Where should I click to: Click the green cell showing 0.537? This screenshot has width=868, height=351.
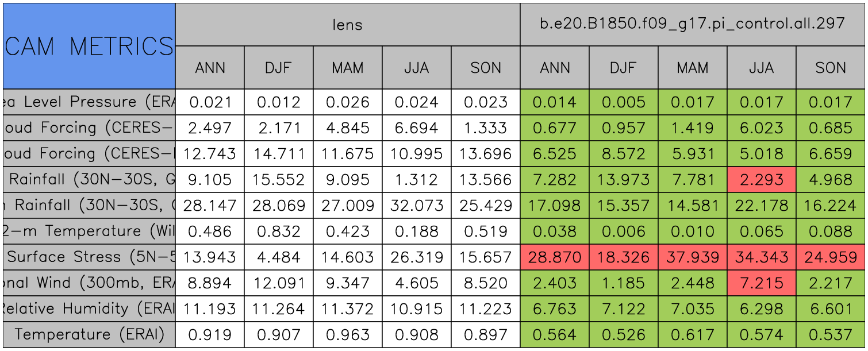click(831, 335)
